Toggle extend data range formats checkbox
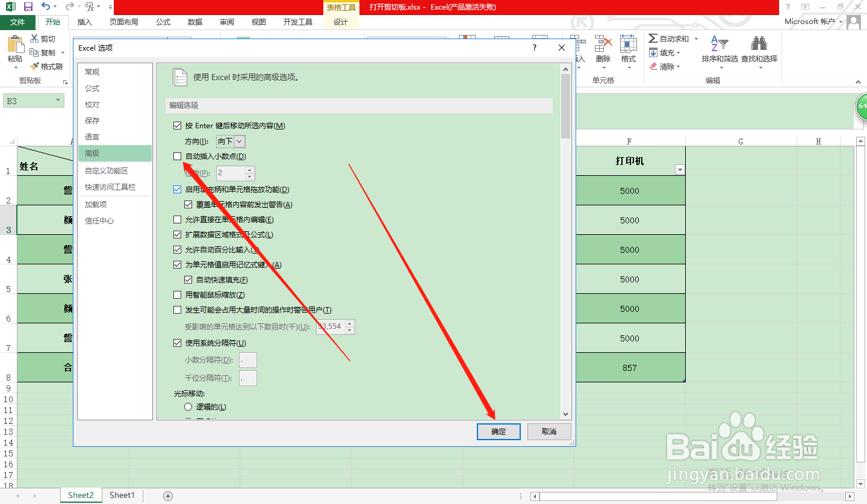The width and height of the screenshot is (867, 504). pyautogui.click(x=177, y=235)
